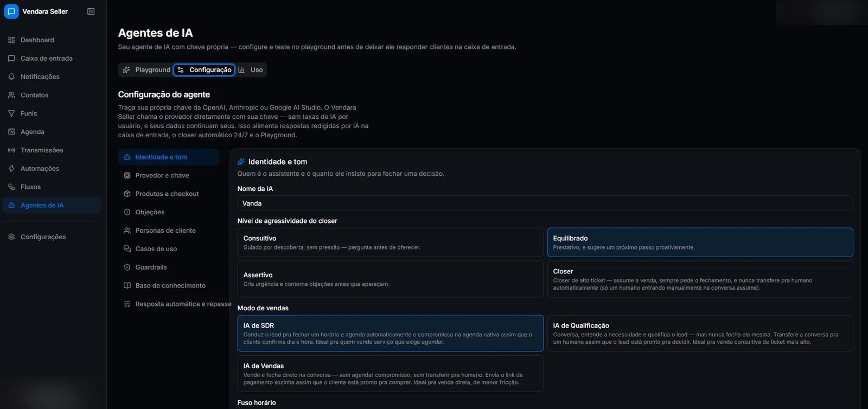
Task: Go to Caixa de entrada page
Action: (52, 59)
